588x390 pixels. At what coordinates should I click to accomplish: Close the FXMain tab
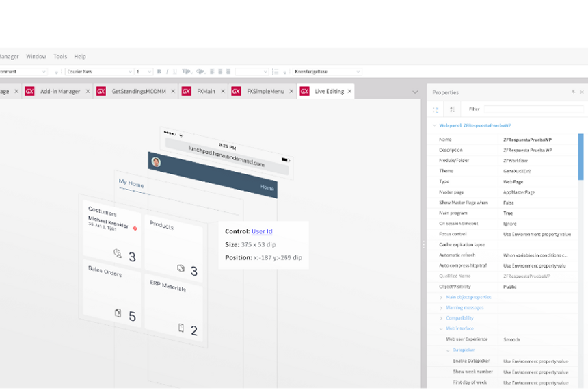[223, 91]
